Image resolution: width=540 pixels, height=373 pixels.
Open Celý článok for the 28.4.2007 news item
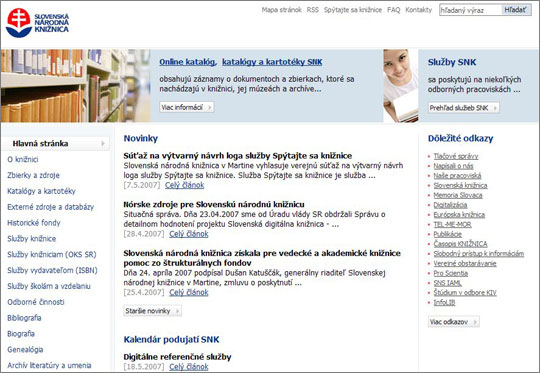(x=189, y=234)
